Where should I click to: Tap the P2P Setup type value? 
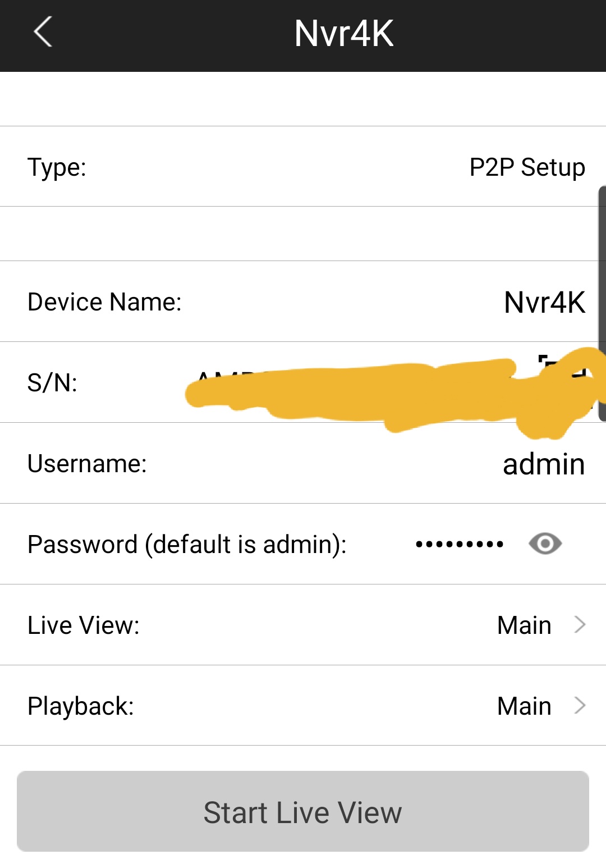tap(527, 167)
